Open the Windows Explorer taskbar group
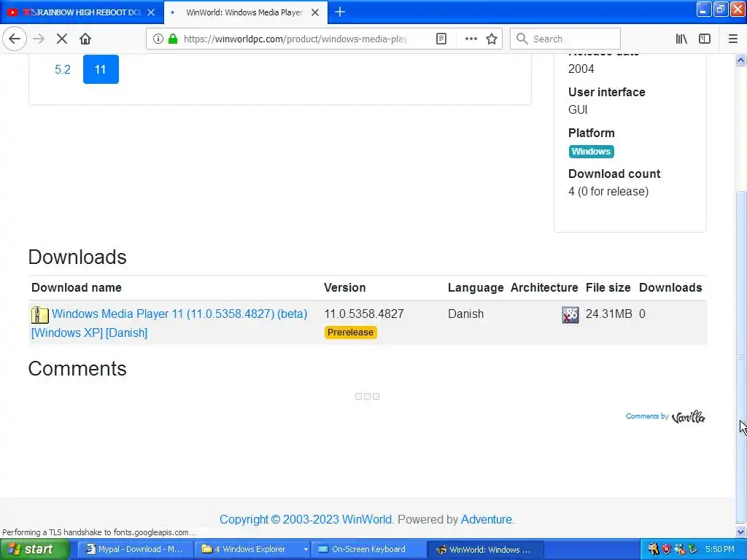Screen dimensions: 747x560 tap(252, 550)
